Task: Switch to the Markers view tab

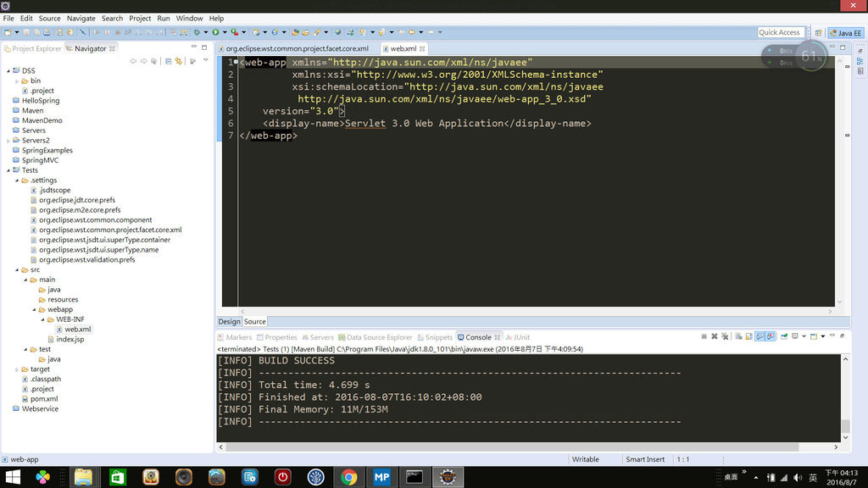Action: [x=234, y=337]
